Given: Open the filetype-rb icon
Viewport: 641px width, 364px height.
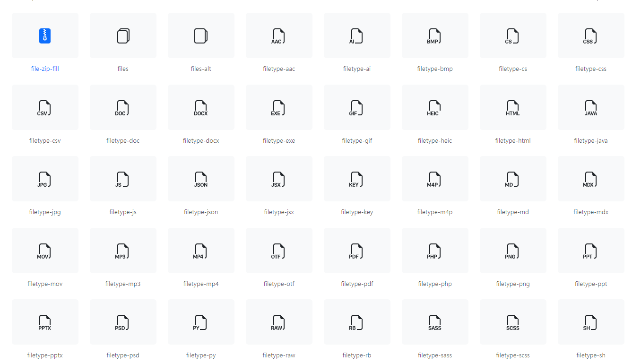Looking at the screenshot, I should [x=357, y=322].
